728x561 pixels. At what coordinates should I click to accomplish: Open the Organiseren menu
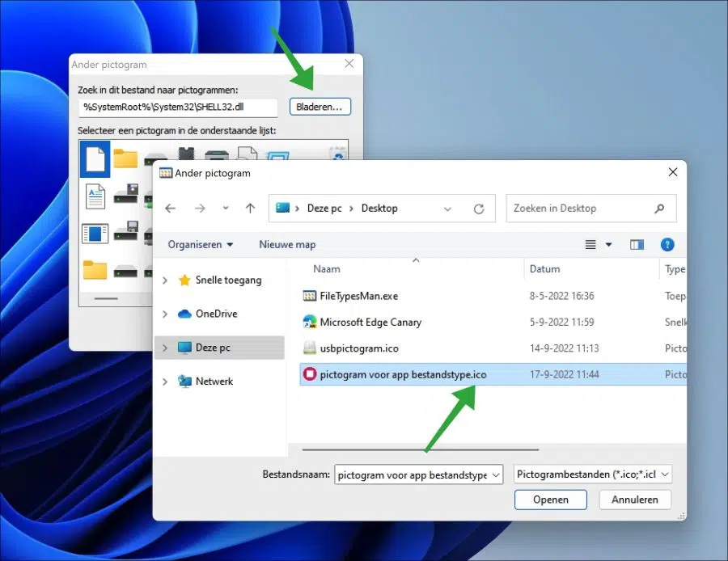[200, 245]
